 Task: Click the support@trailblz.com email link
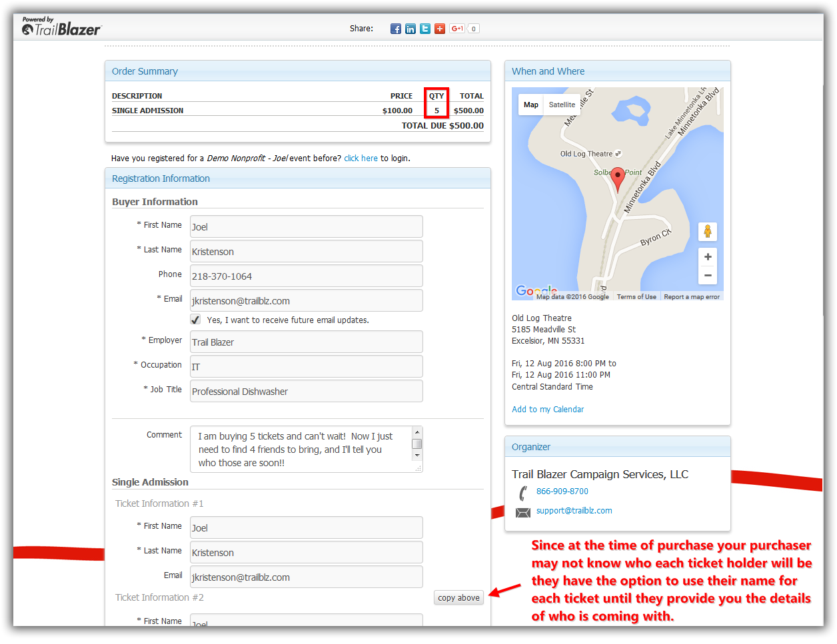[x=574, y=511]
